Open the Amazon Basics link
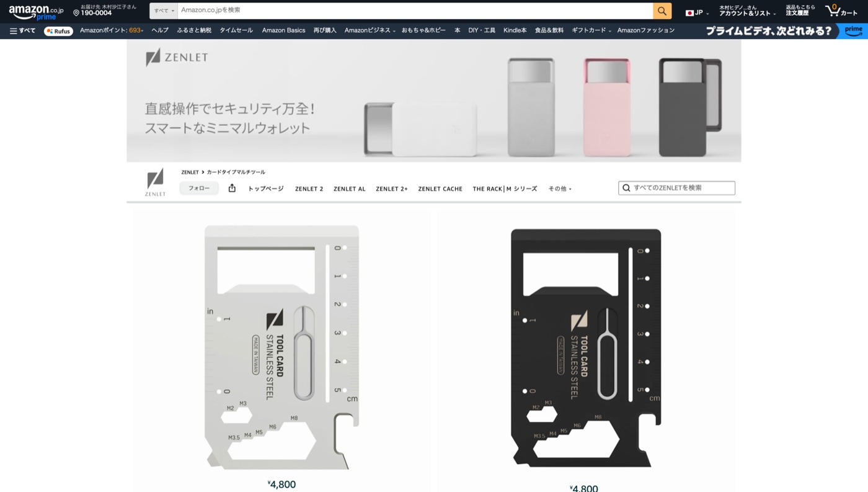 coord(283,30)
